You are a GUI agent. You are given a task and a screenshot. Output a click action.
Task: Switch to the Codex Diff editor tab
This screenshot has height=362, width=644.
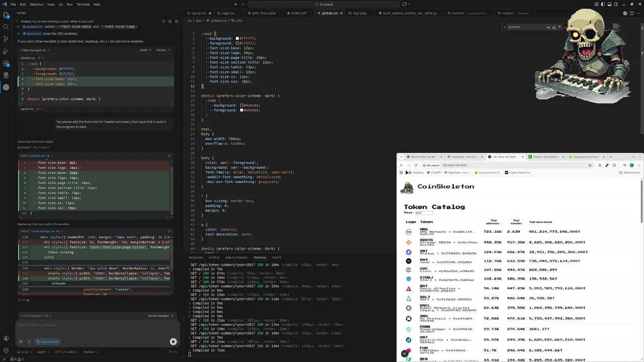tap(299, 13)
